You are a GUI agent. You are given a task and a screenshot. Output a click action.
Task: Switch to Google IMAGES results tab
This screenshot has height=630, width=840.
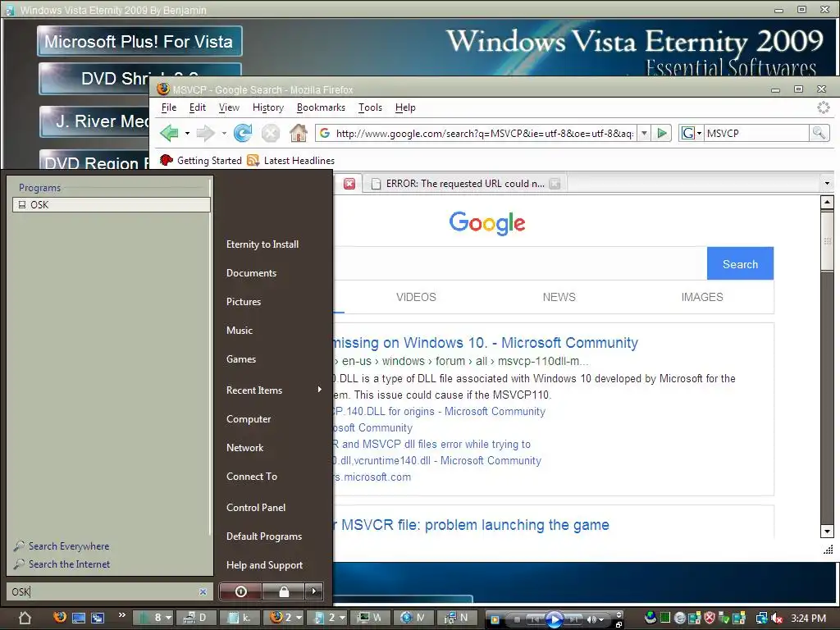click(x=702, y=297)
